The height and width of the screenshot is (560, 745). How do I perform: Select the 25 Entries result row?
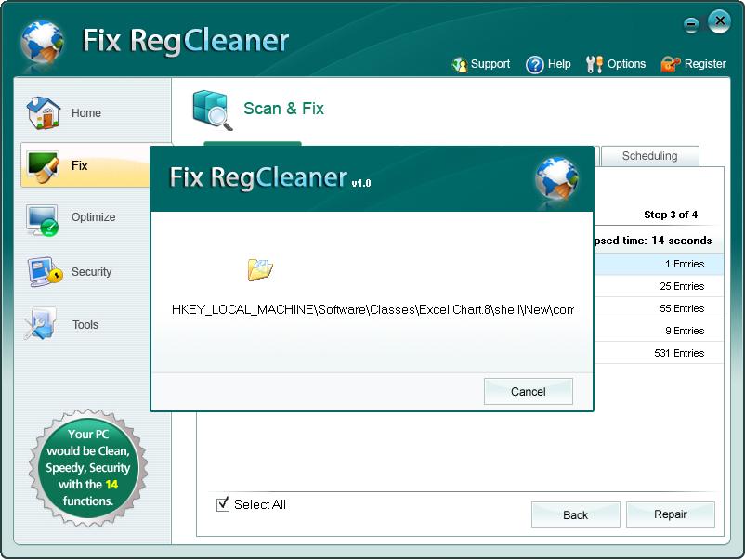(x=659, y=286)
